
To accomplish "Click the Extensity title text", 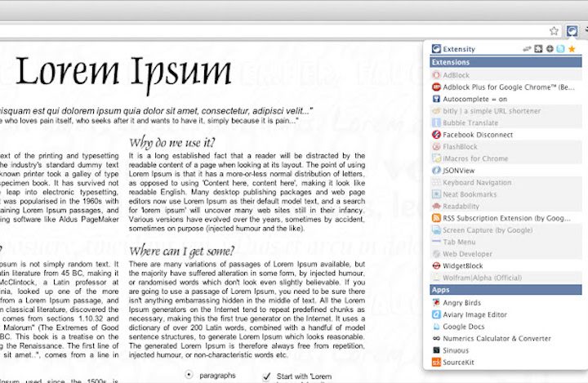I will click(x=459, y=49).
